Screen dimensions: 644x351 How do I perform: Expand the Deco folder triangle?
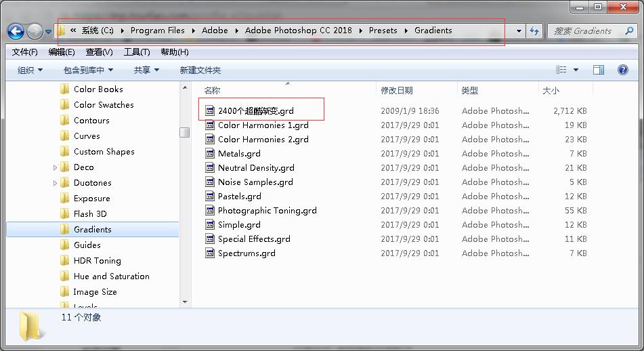55,167
